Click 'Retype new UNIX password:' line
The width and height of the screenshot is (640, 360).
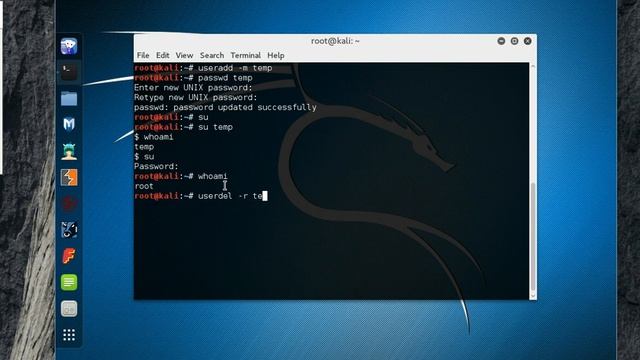[x=196, y=97]
